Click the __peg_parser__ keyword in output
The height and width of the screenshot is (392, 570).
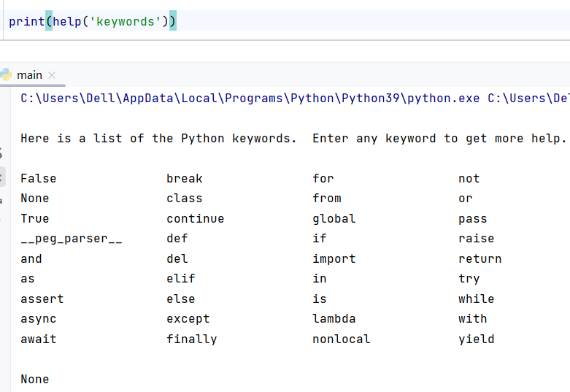point(71,239)
